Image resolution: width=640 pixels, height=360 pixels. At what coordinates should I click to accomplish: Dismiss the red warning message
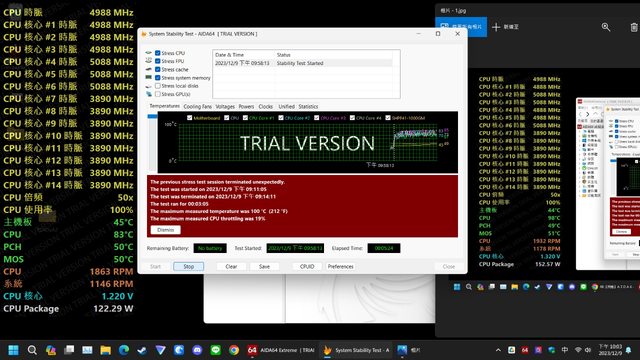[166, 230]
